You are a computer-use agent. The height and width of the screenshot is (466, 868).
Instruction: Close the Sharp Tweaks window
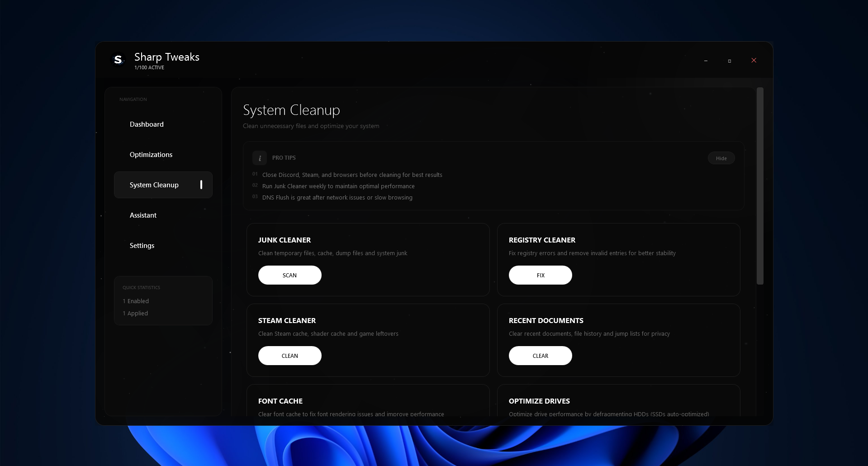click(x=754, y=61)
